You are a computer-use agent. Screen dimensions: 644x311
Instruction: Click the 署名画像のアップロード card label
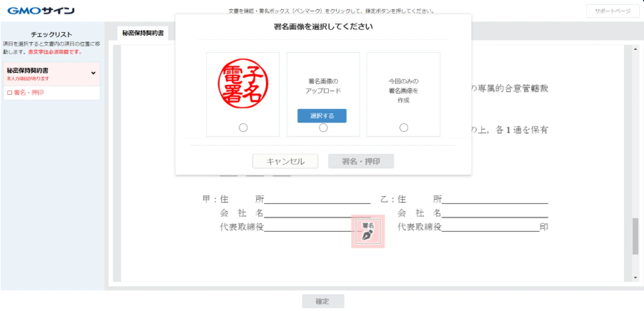pyautogui.click(x=323, y=86)
